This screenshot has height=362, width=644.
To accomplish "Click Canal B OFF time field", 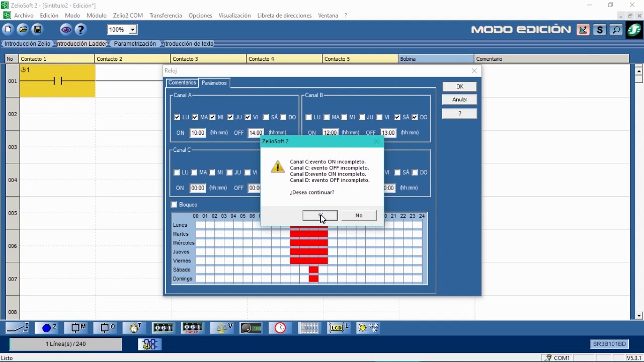I will pyautogui.click(x=388, y=133).
